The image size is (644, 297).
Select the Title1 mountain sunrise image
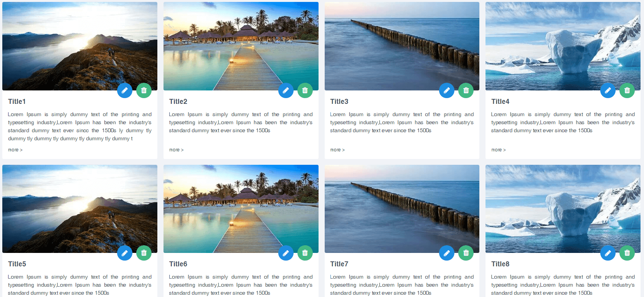pyautogui.click(x=80, y=46)
